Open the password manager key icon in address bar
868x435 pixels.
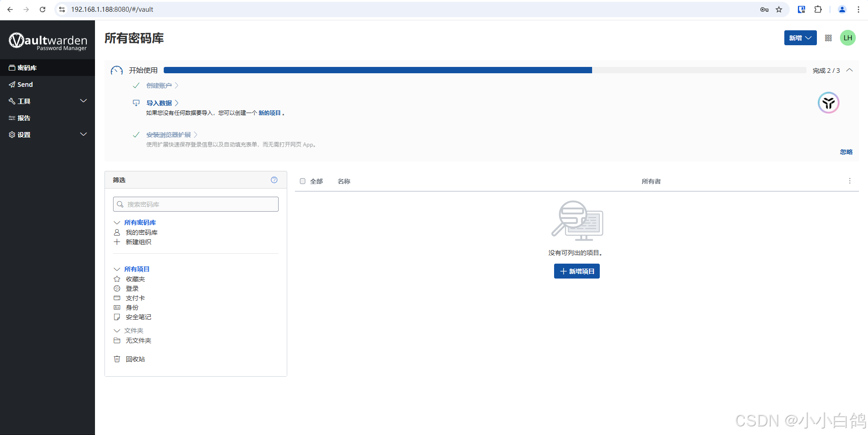[764, 9]
